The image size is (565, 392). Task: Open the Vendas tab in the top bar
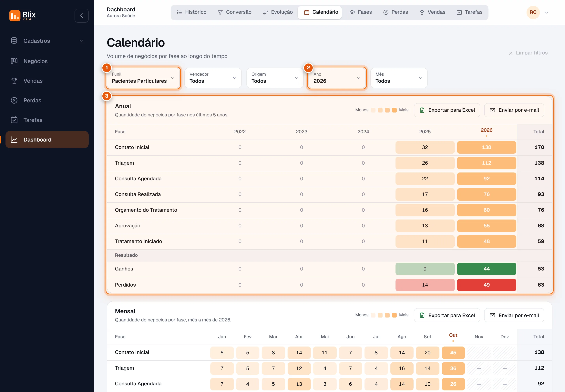click(x=432, y=12)
